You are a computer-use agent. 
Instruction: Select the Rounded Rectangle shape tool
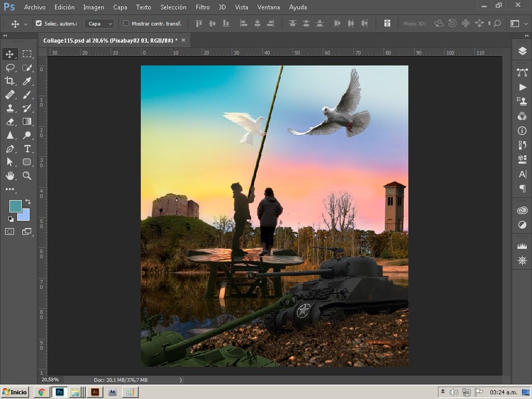click(27, 162)
